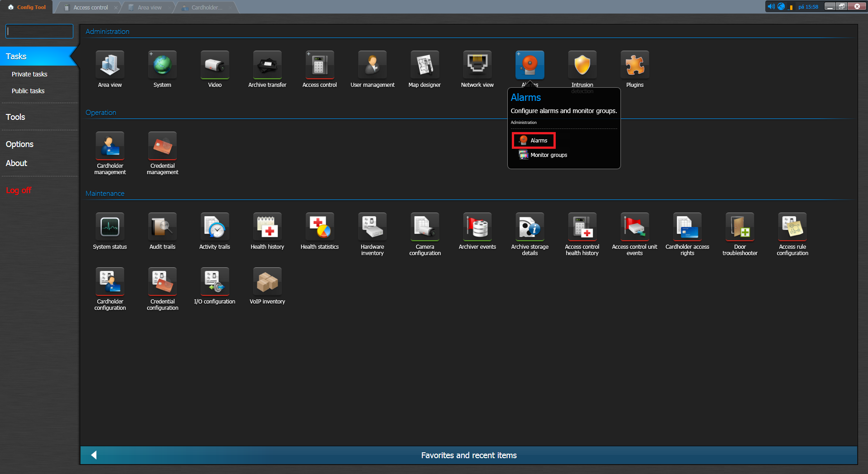Open the Options sidebar section
Viewport: 868px width, 474px height.
tap(19, 144)
